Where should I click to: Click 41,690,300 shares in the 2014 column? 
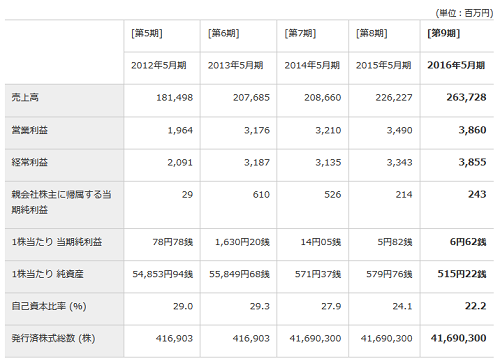[315, 339]
